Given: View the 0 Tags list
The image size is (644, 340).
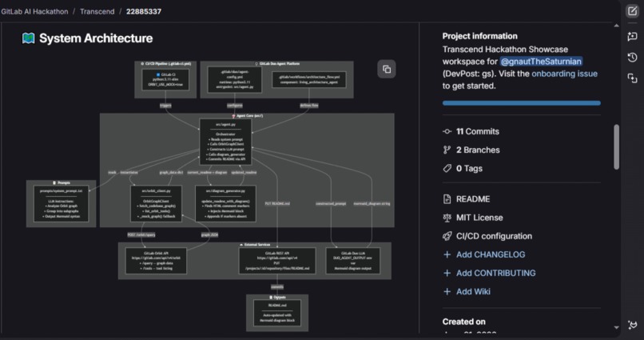Looking at the screenshot, I should point(470,169).
